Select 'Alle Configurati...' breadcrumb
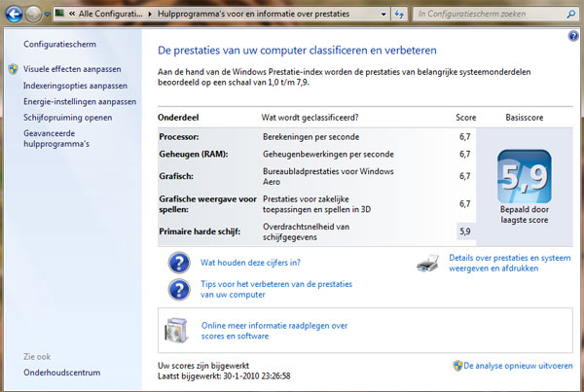The image size is (584, 392). click(111, 14)
